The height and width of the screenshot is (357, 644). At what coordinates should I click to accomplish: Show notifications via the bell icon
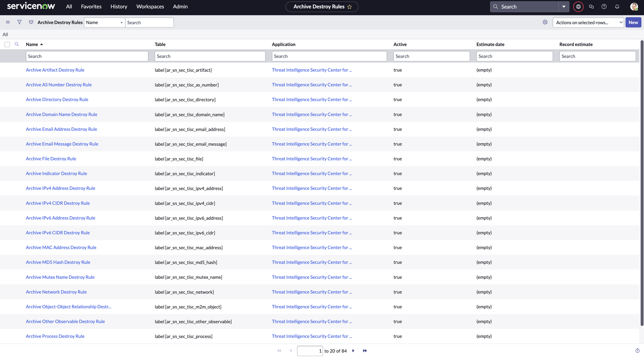click(x=617, y=6)
